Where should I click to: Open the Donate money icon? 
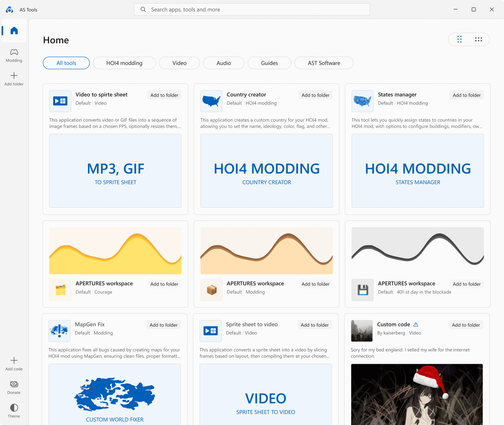[x=14, y=384]
